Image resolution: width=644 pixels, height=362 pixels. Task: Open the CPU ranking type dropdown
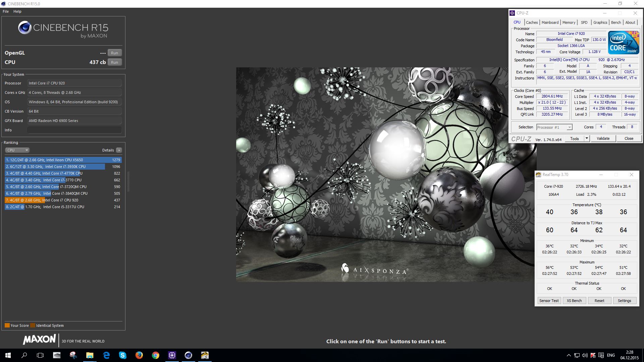click(17, 150)
